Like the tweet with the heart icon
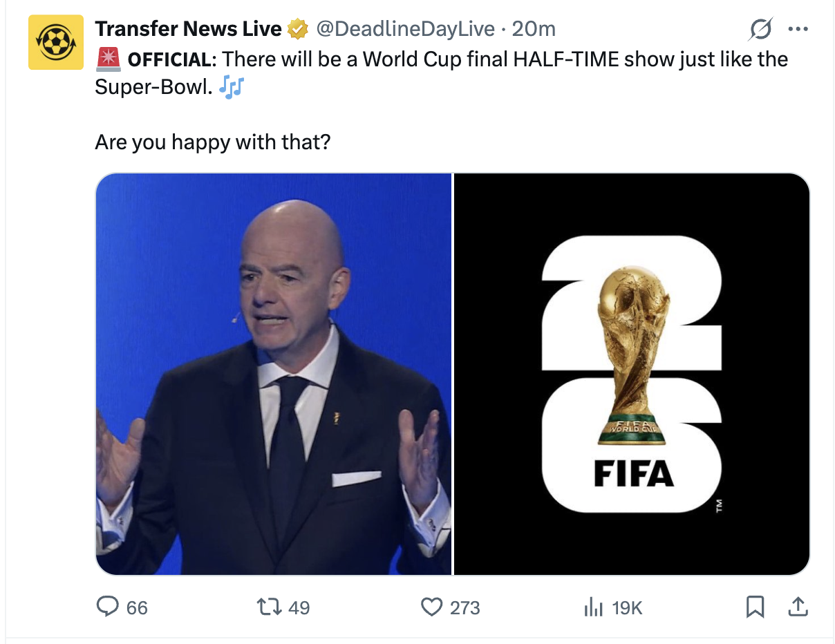This screenshot has height=644, width=835. pyautogui.click(x=431, y=607)
